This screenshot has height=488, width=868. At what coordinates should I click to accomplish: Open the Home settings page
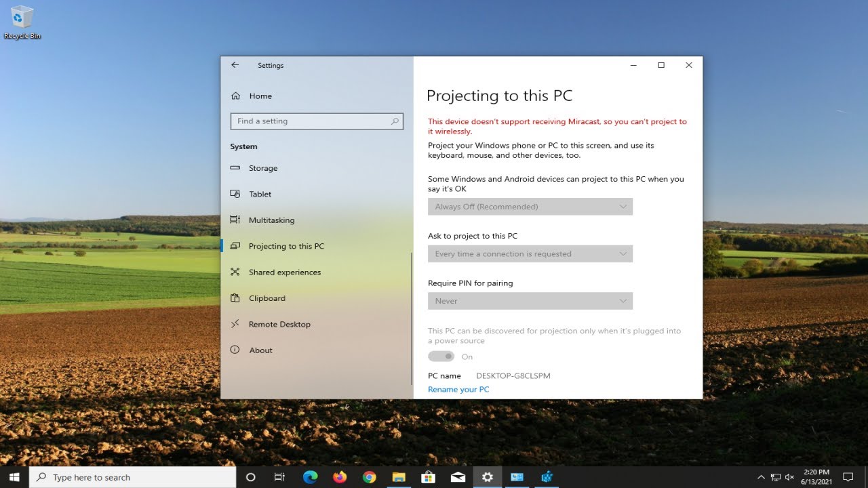click(260, 96)
